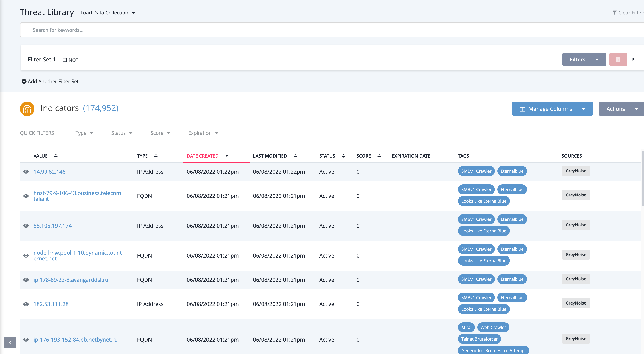Click in the Search for keywords field
The width and height of the screenshot is (644, 354).
tap(332, 30)
